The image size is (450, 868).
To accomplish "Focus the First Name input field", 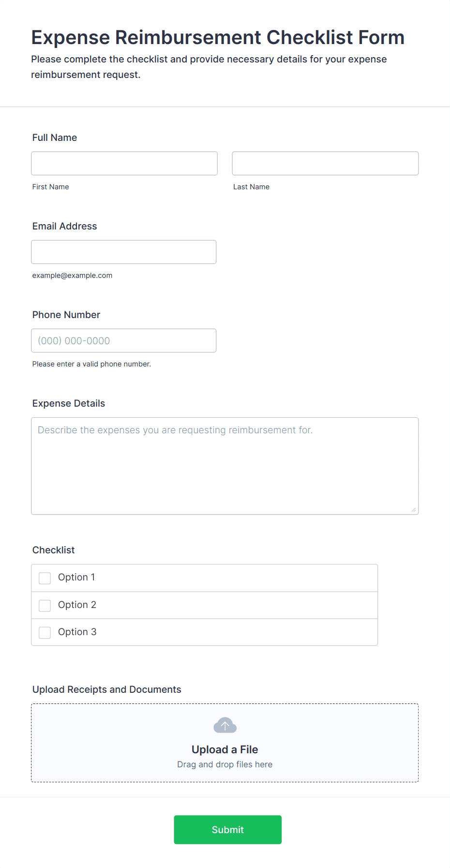I will pyautogui.click(x=124, y=163).
